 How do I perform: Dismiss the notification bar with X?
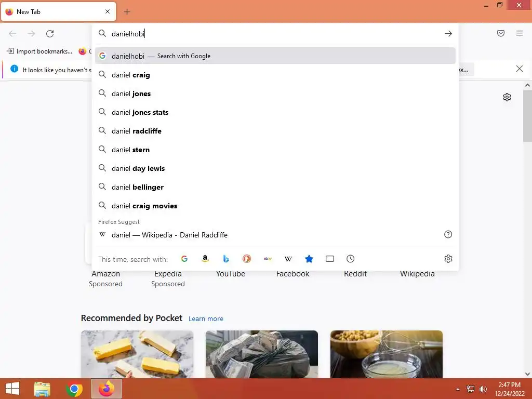(519, 69)
